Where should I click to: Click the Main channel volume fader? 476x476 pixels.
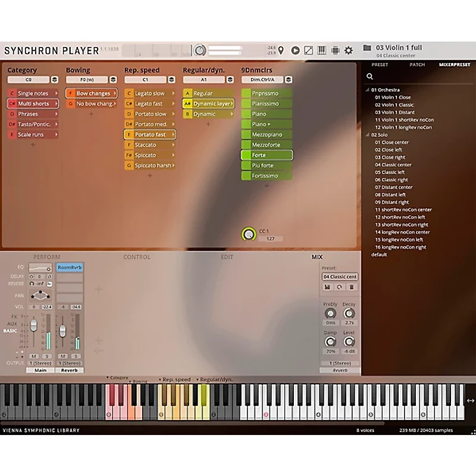[34, 325]
